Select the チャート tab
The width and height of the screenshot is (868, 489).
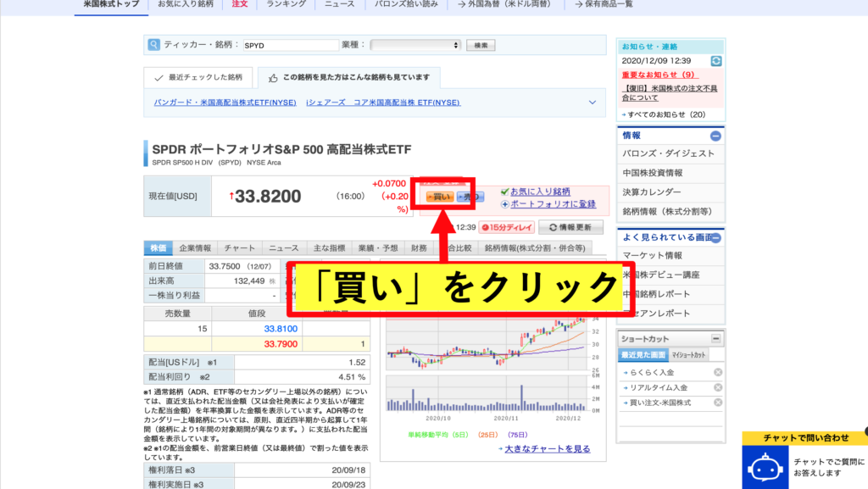[240, 247]
